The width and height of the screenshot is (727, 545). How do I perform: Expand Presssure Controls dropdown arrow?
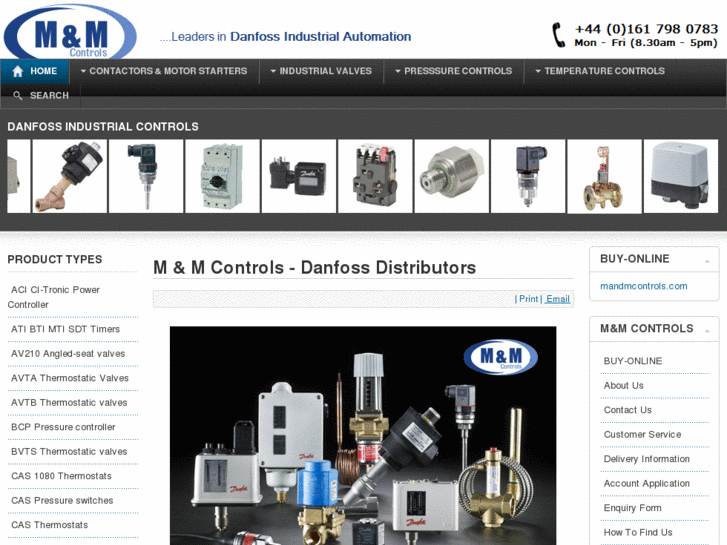click(x=398, y=71)
